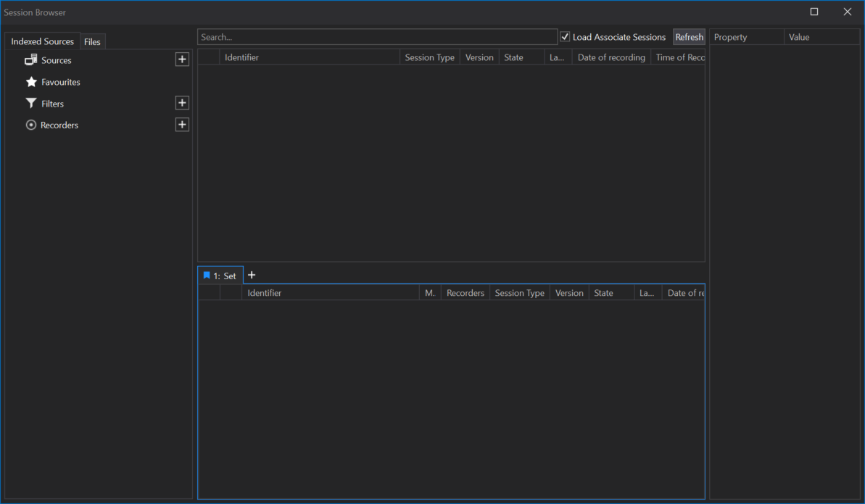
Task: Add a new source with plus button
Action: point(182,59)
